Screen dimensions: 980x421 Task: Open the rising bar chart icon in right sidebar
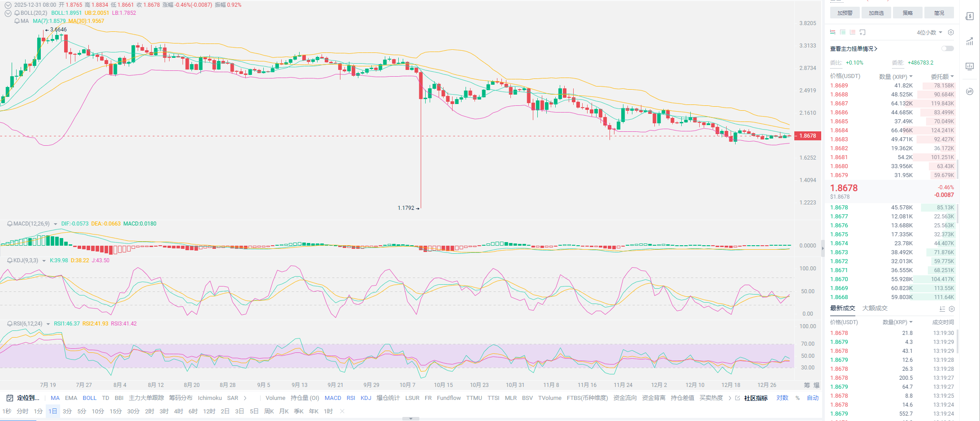(970, 42)
